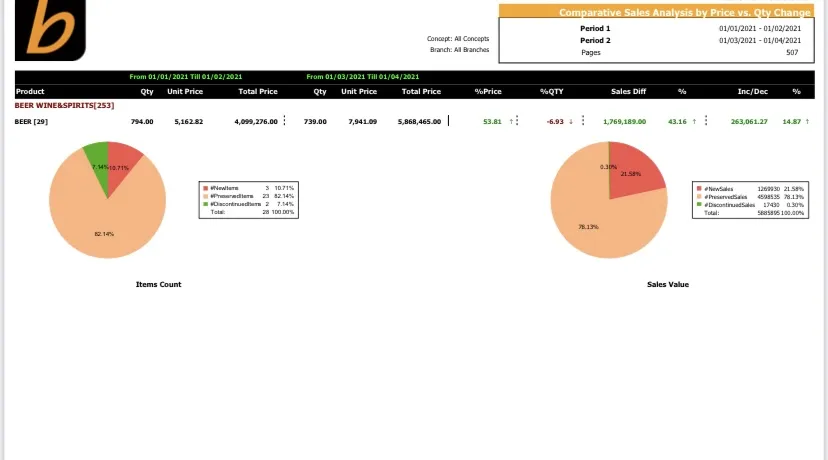Image resolution: width=828 pixels, height=460 pixels.
Task: Click the Product column header
Action: click(x=30, y=91)
